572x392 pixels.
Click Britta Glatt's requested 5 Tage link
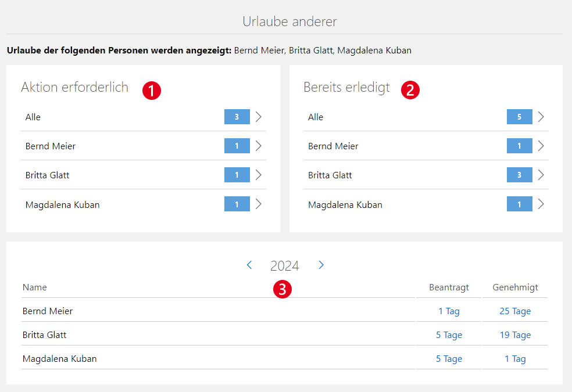click(449, 335)
